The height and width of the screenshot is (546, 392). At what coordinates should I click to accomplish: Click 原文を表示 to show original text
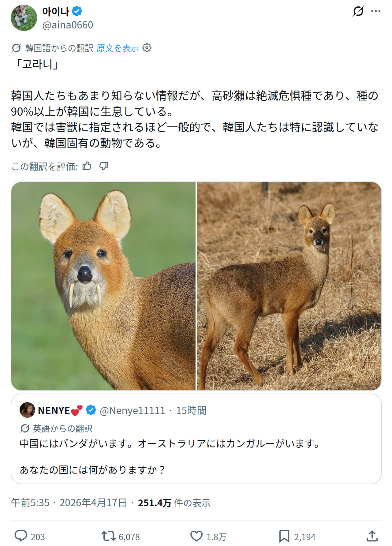118,48
